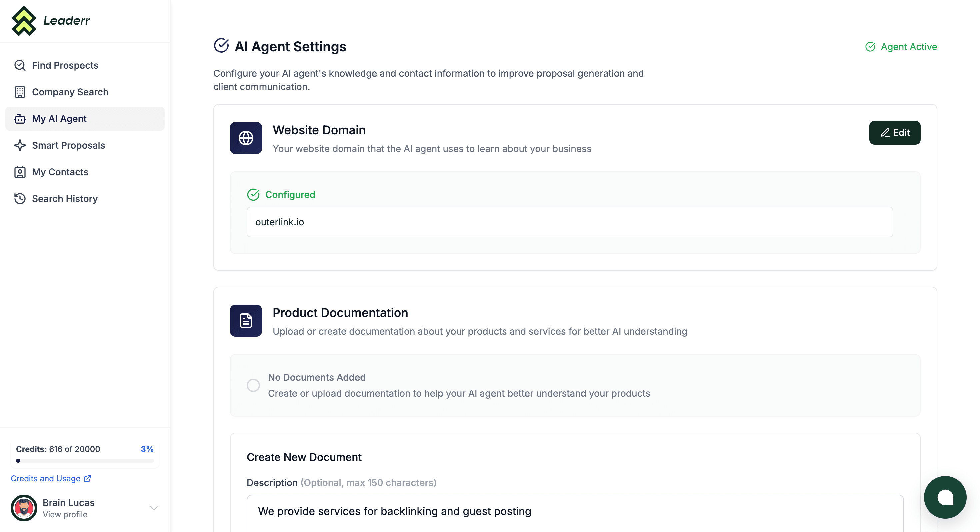The width and height of the screenshot is (980, 532).
Task: Click the credits usage progress bar
Action: (85, 460)
